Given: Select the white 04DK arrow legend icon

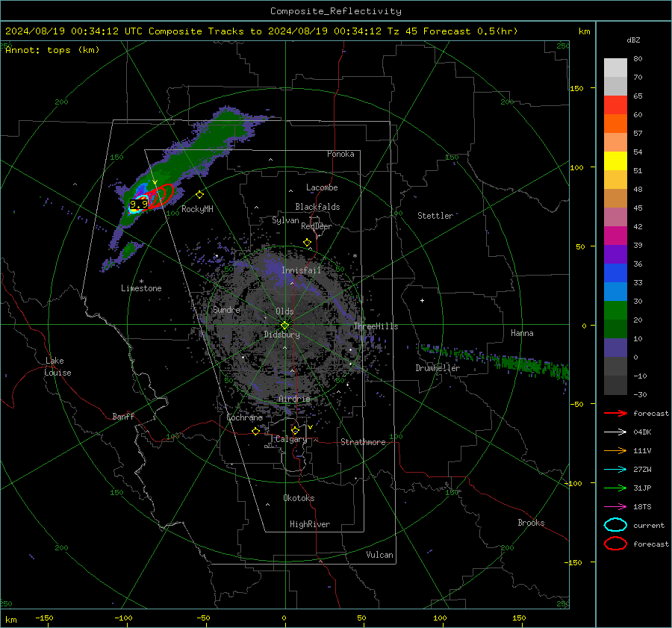Looking at the screenshot, I should (615, 432).
